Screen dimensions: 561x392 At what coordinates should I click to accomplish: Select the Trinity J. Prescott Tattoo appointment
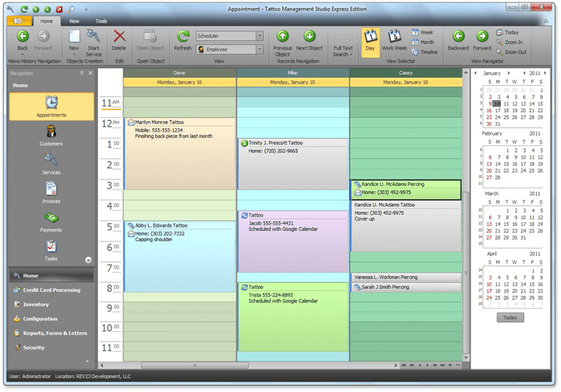tap(293, 164)
